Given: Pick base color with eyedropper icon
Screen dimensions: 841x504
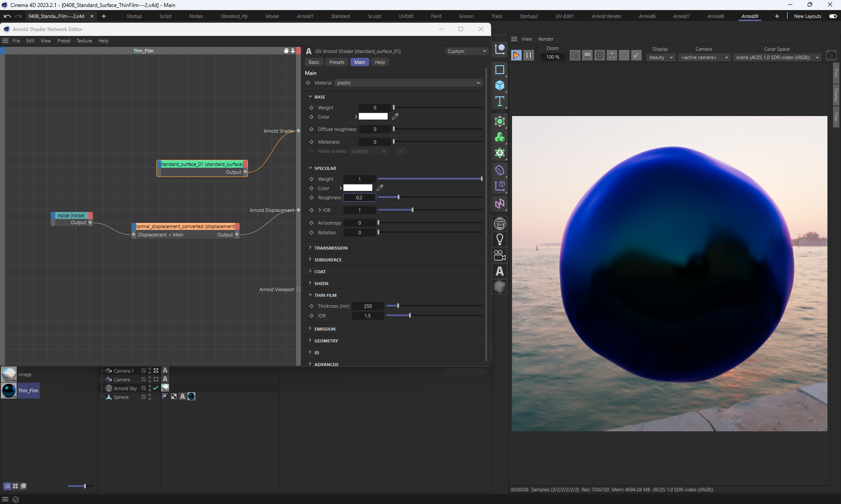Looking at the screenshot, I should (395, 116).
